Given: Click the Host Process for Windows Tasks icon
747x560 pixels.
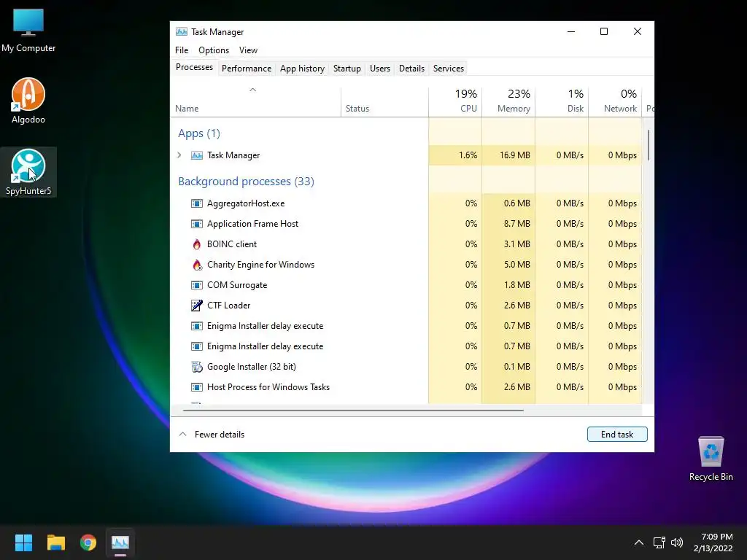Looking at the screenshot, I should [197, 387].
